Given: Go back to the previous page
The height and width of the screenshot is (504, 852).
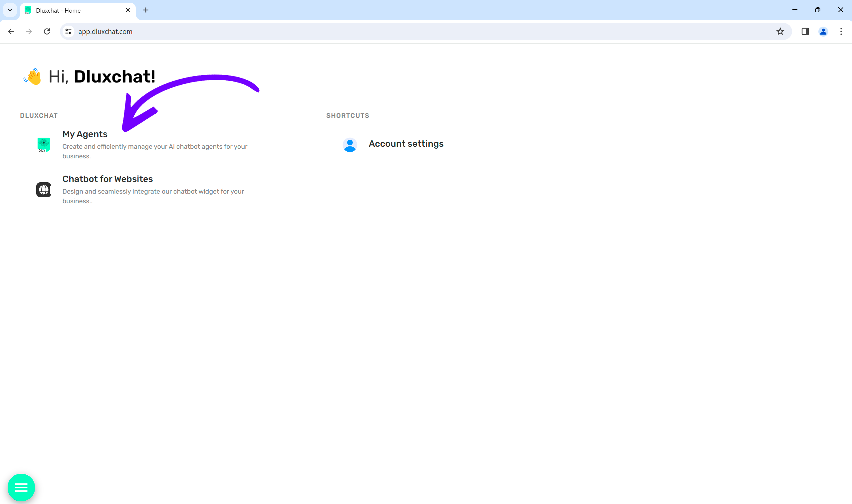Looking at the screenshot, I should pos(11,32).
